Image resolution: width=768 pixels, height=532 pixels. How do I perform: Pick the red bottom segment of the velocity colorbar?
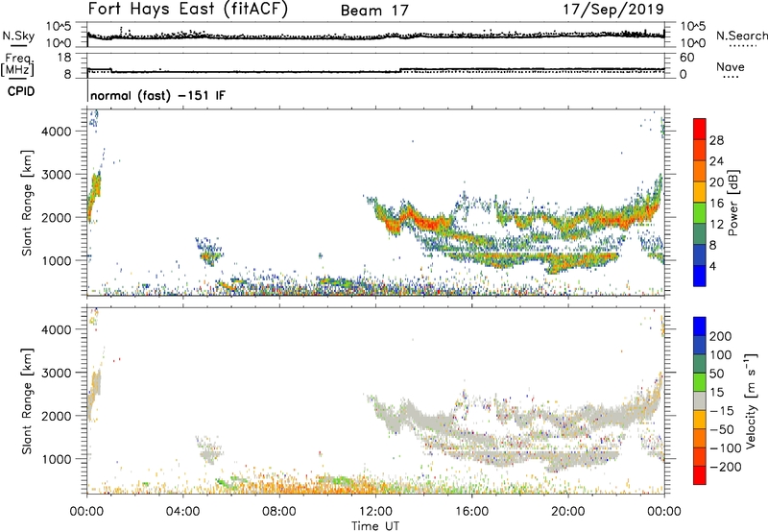[x=700, y=475]
